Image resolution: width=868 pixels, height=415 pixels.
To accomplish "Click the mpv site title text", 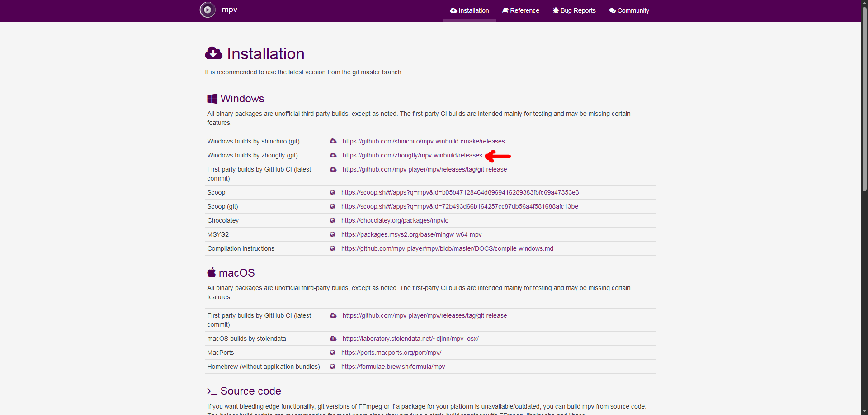I will [229, 10].
